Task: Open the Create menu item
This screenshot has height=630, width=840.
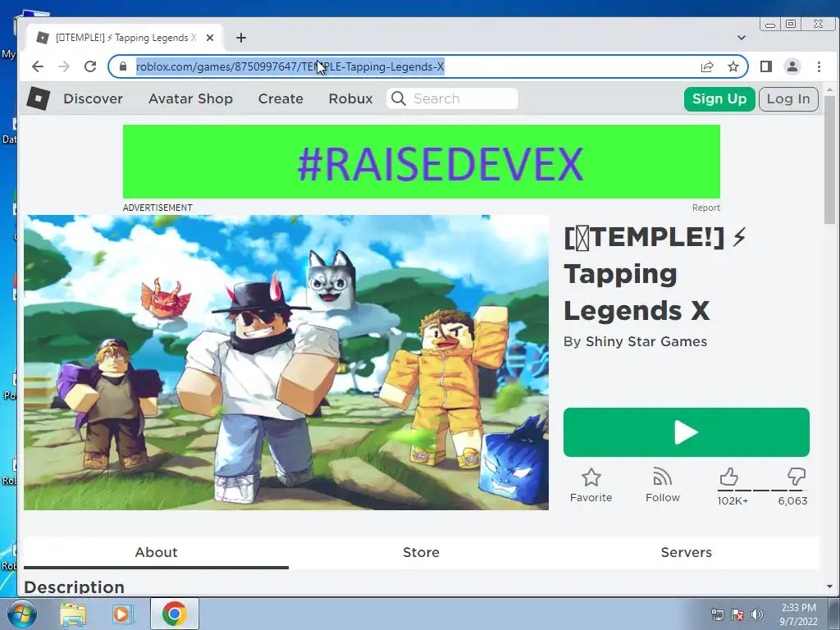Action: tap(281, 98)
